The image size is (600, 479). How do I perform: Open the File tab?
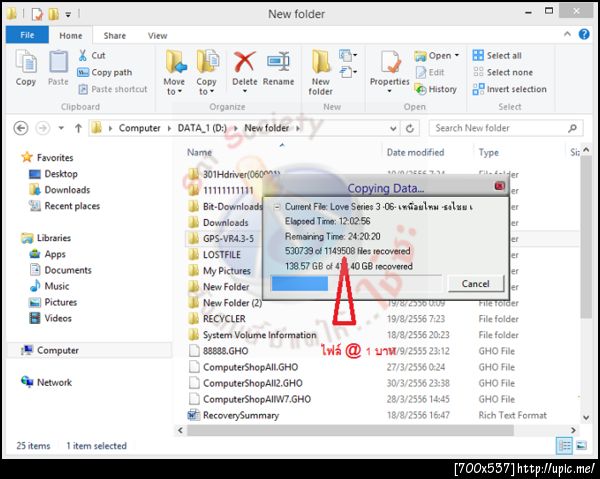27,35
